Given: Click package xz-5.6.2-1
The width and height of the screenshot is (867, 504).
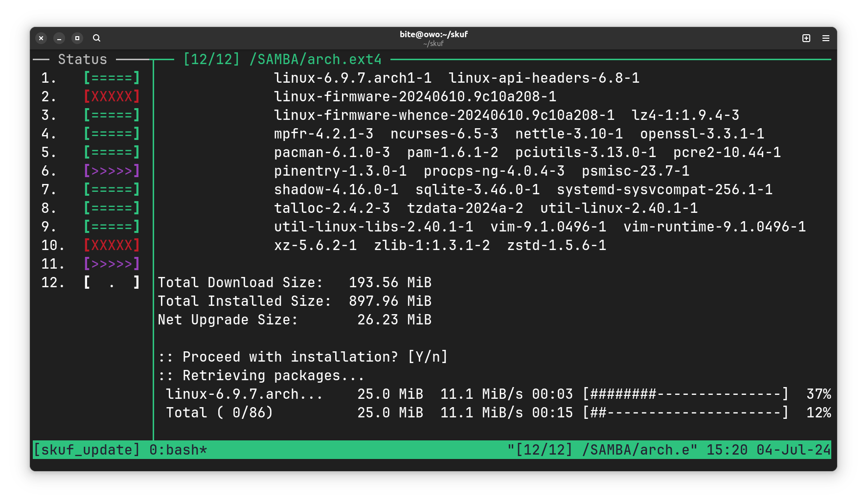Looking at the screenshot, I should [x=315, y=245].
